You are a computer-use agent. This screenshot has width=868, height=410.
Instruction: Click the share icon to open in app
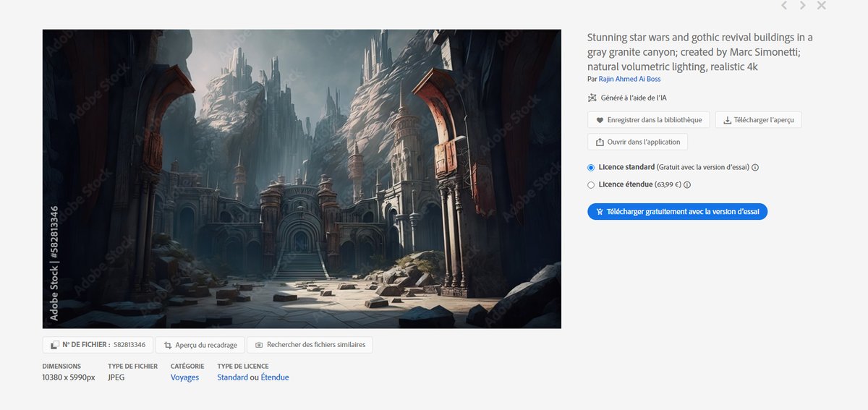point(600,142)
